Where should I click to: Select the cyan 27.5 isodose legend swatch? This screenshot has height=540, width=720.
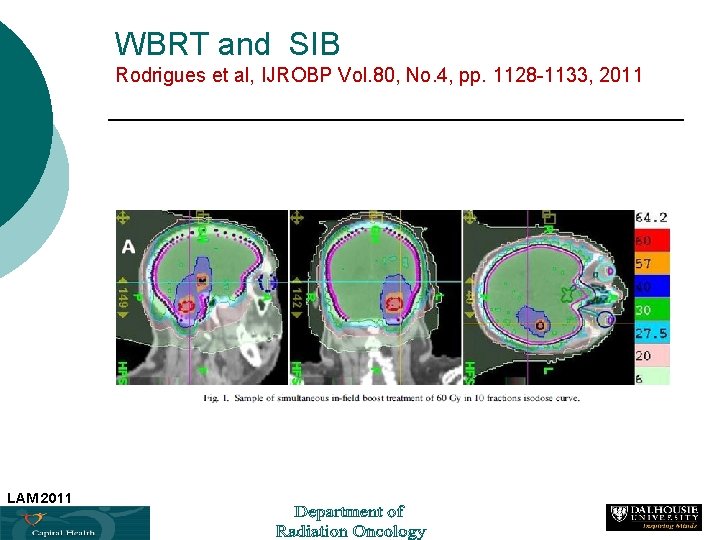tap(652, 332)
